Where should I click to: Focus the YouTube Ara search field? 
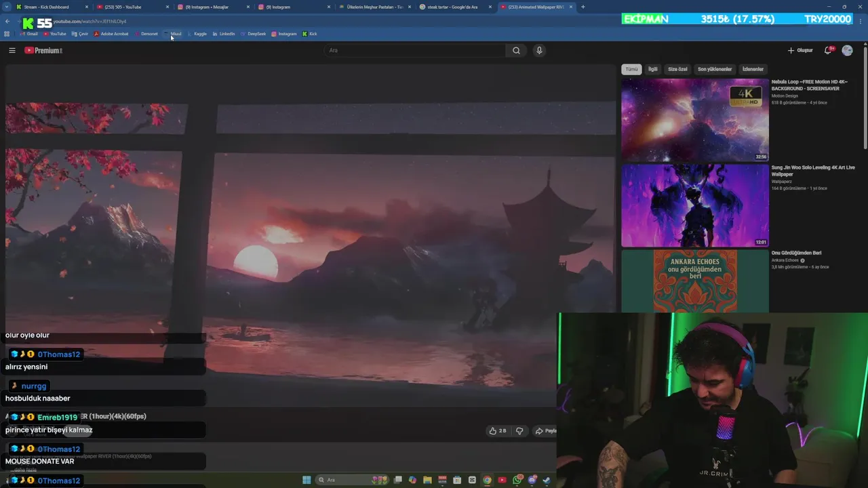tap(414, 50)
